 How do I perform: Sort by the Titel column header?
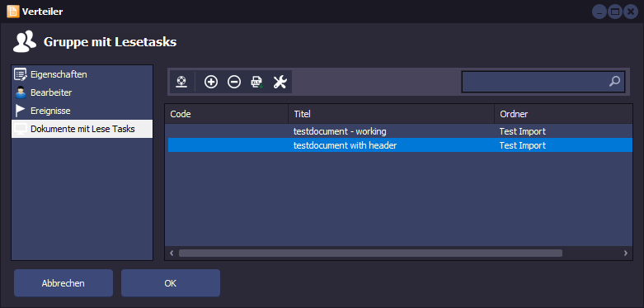[x=392, y=114]
